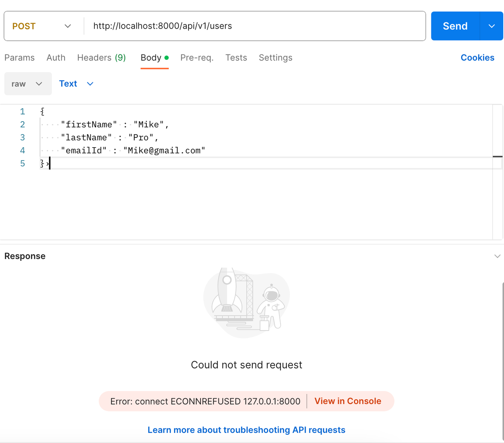
Task: Open the Headers (9) tab
Action: point(102,58)
